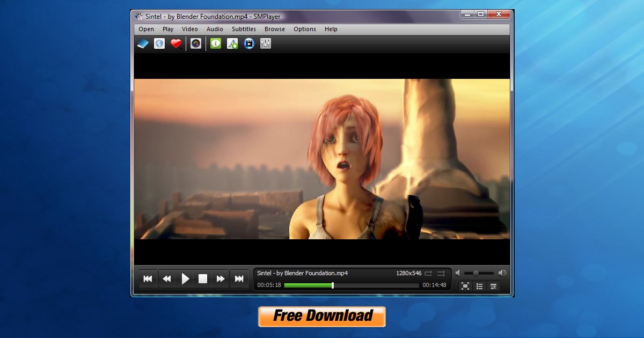Stop playback with the square button
The image size is (644, 338).
click(203, 279)
